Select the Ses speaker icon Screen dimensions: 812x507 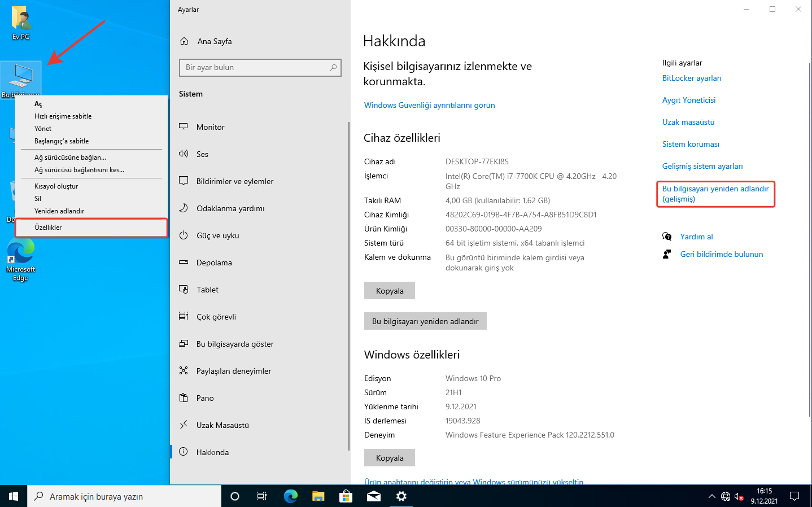coord(184,154)
